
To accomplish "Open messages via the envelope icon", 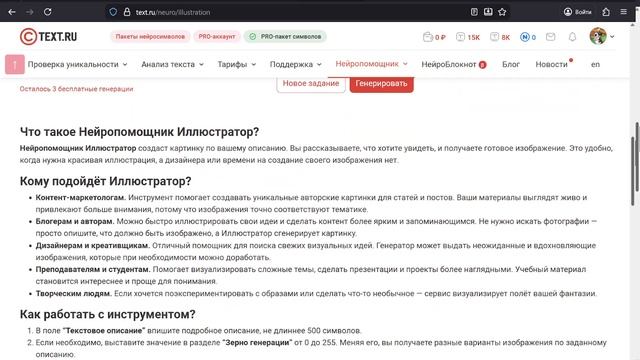I will point(550,37).
